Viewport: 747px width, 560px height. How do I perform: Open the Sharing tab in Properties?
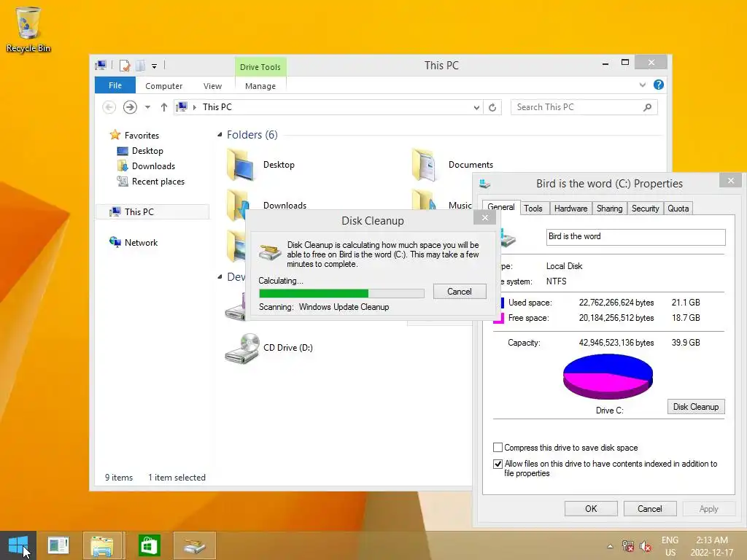tap(609, 209)
